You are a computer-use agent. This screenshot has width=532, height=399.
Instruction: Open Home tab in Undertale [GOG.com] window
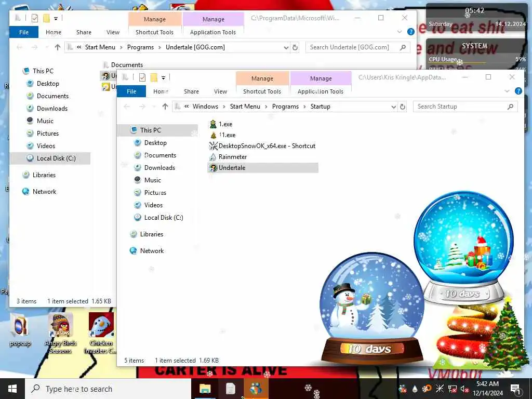pyautogui.click(x=54, y=32)
